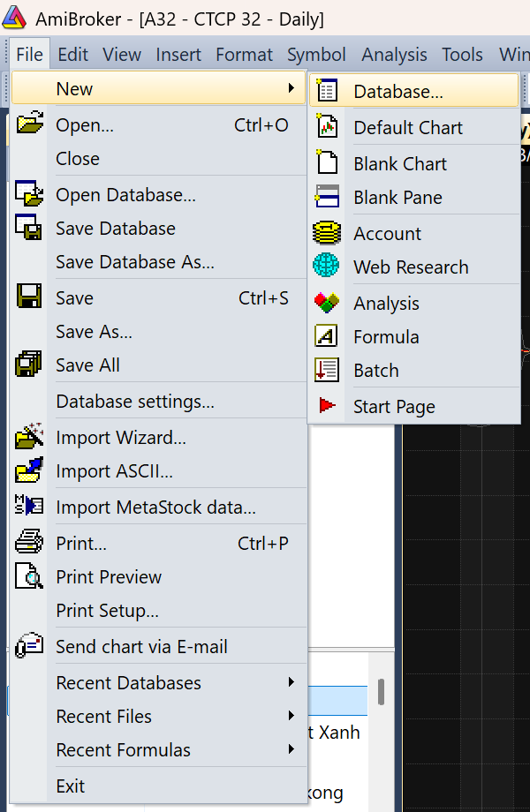The image size is (530, 812).
Task: Select Save As... menu entry
Action: (x=158, y=332)
